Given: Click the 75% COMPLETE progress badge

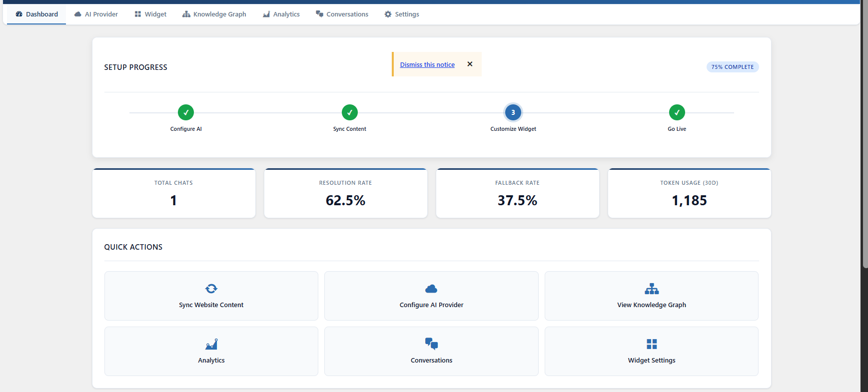Looking at the screenshot, I should click(733, 67).
